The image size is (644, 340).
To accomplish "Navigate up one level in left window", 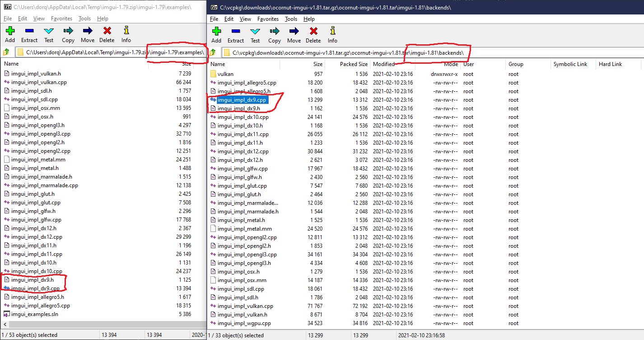I will pos(6,52).
